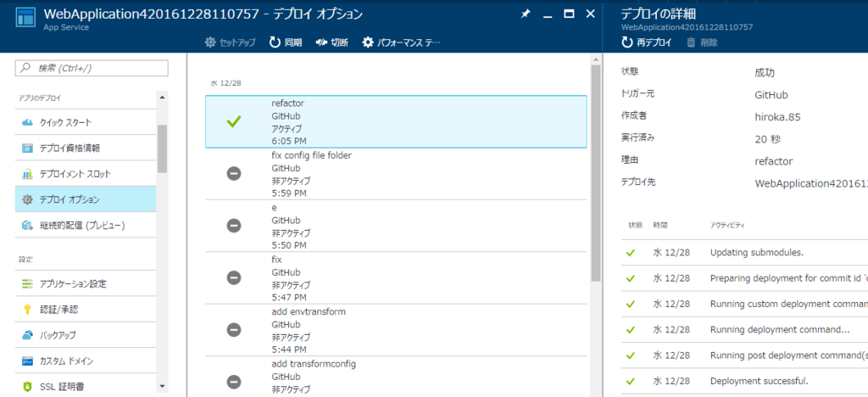Click the 継続的配信 icon

tap(28, 226)
